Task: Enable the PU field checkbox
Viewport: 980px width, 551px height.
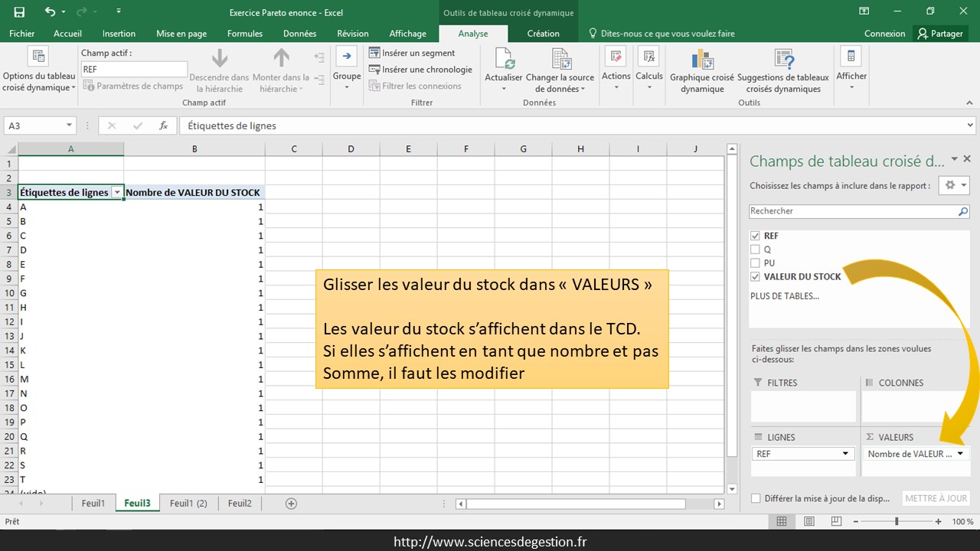Action: 756,263
